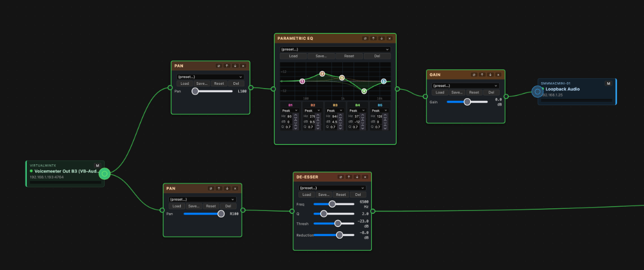Click the Gain slider handle

[x=467, y=101]
